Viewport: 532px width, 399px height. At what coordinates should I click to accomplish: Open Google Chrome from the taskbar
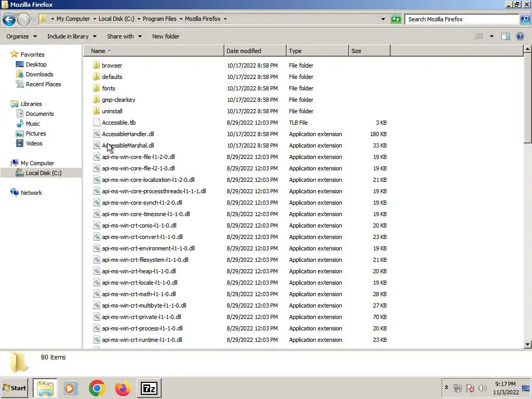point(97,388)
